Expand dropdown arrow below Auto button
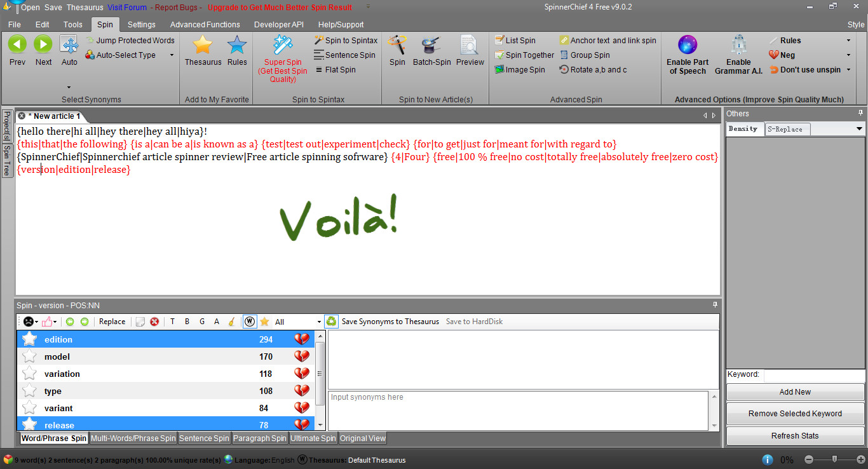 coord(69,87)
